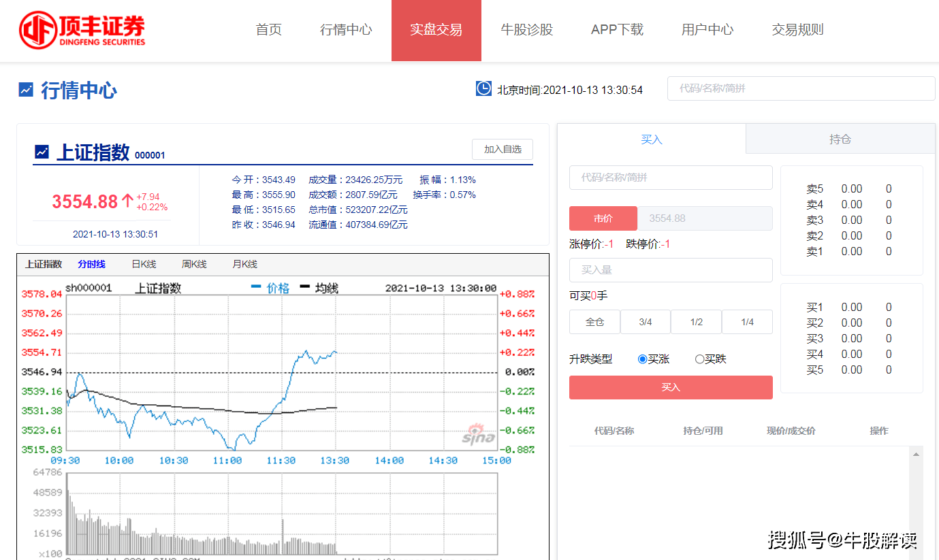Click the red 买入 submit button
The width and height of the screenshot is (939, 560).
pos(671,387)
